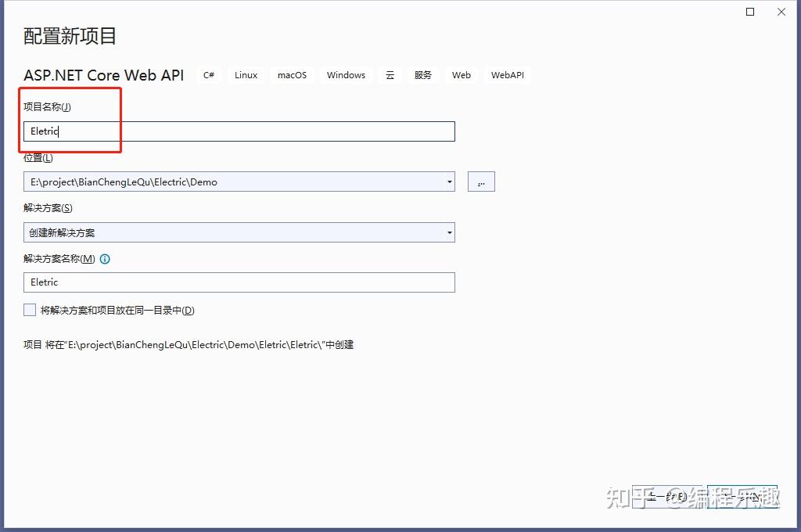The width and height of the screenshot is (801, 532).
Task: Click the WebAPI tag filter
Action: [x=507, y=74]
